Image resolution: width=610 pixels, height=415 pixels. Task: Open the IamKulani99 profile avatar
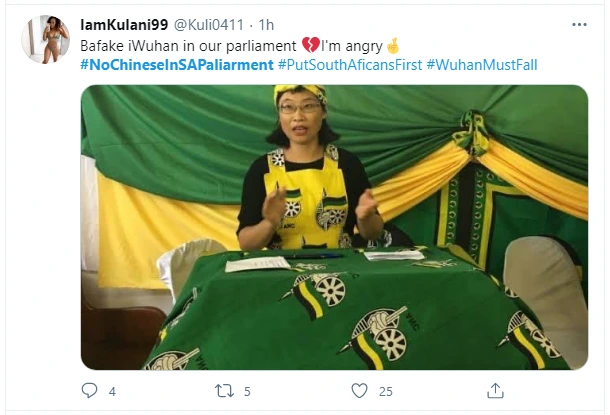click(x=45, y=40)
